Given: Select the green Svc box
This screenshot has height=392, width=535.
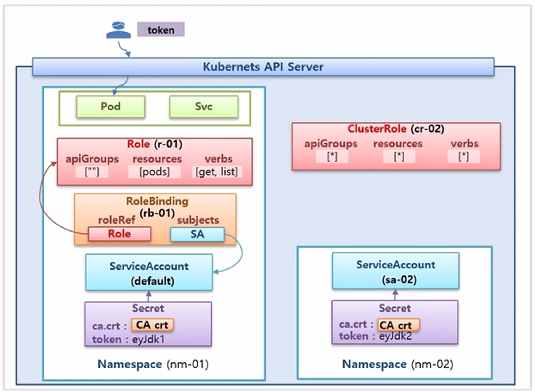Looking at the screenshot, I should [x=204, y=107].
